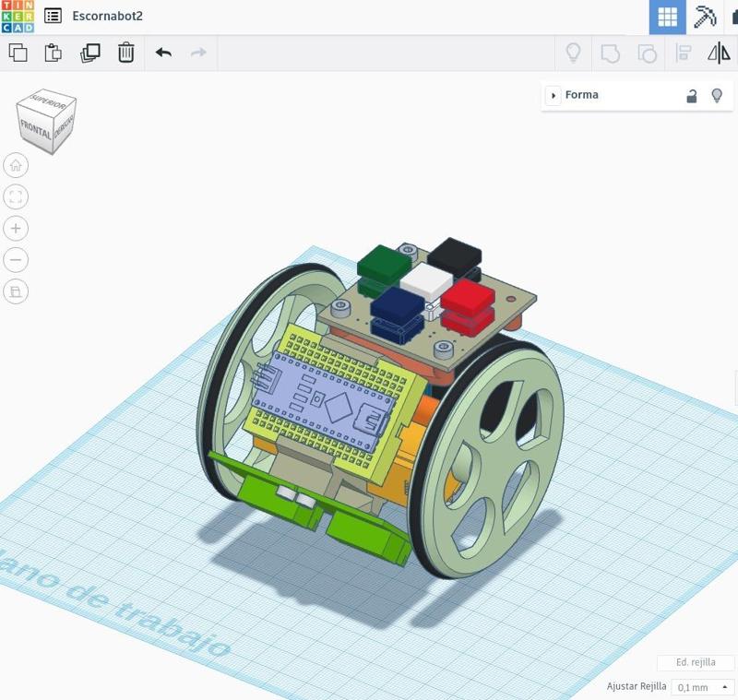Click the Paste clipboard icon

pos(54,53)
